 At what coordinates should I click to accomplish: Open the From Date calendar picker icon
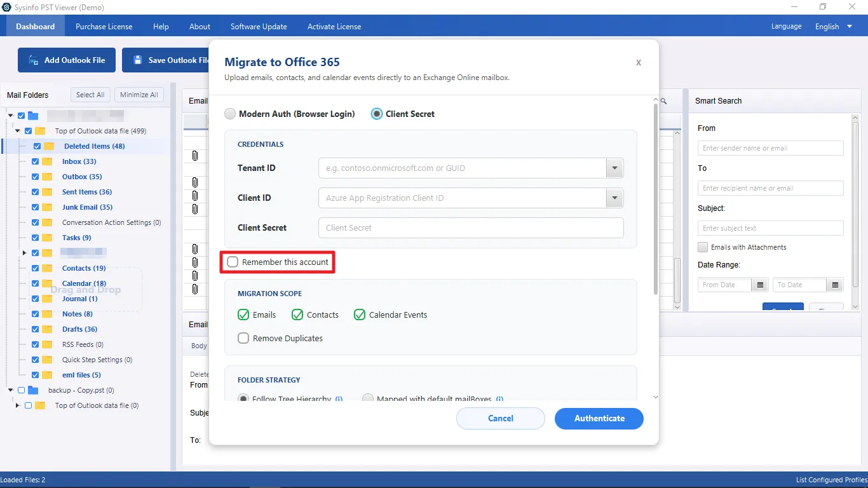tap(760, 285)
